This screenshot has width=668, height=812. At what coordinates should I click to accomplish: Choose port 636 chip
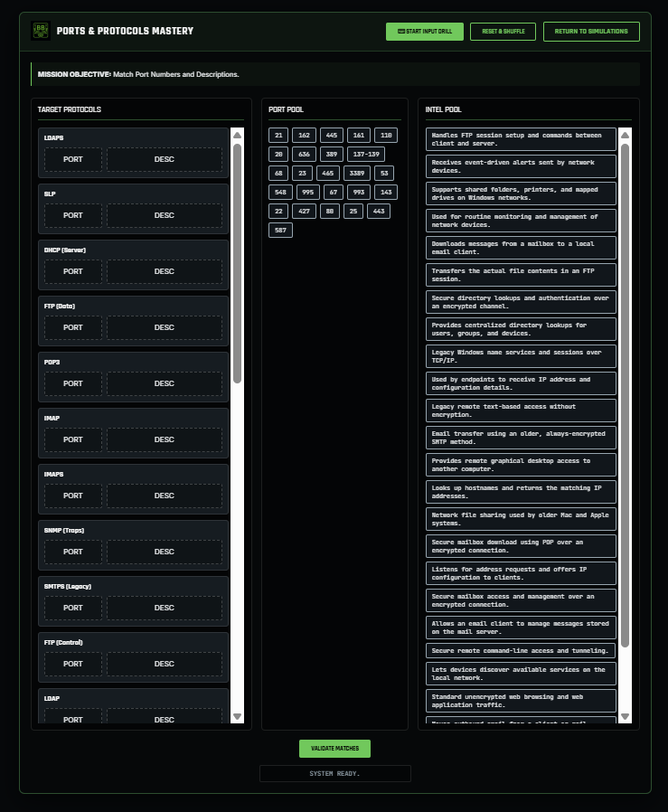point(304,154)
